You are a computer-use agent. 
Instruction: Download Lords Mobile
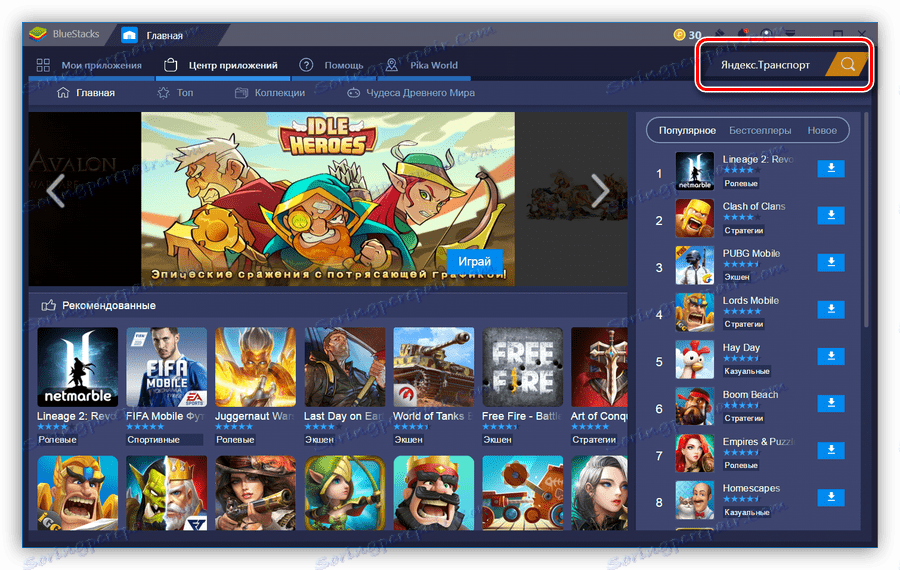pyautogui.click(x=831, y=309)
